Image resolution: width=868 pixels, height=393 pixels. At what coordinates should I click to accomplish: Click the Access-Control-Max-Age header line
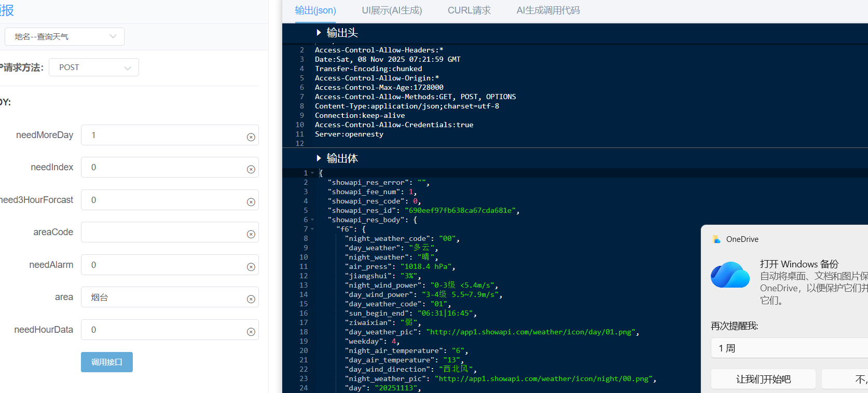[379, 87]
